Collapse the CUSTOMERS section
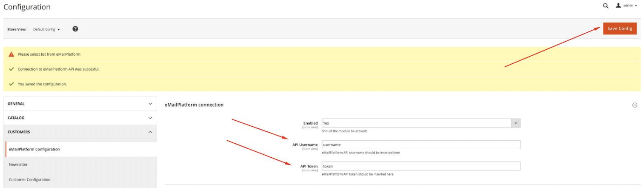The height and width of the screenshot is (190, 644). point(80,132)
